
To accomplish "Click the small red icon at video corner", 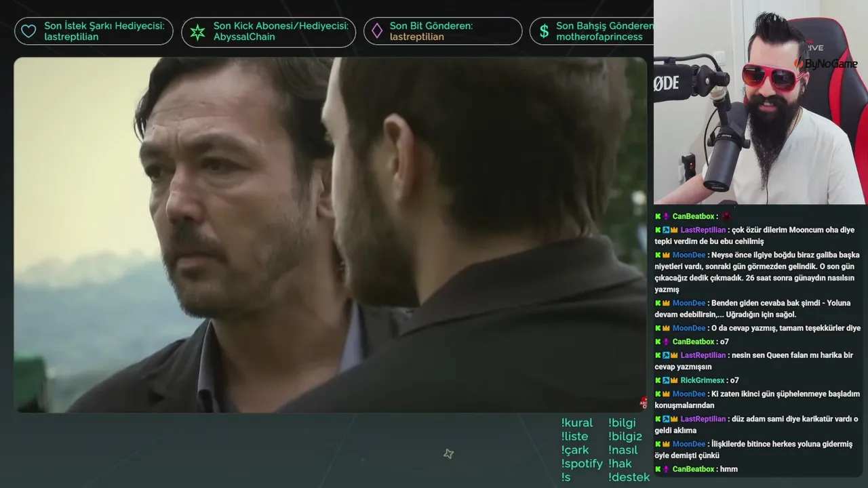I will [x=644, y=403].
